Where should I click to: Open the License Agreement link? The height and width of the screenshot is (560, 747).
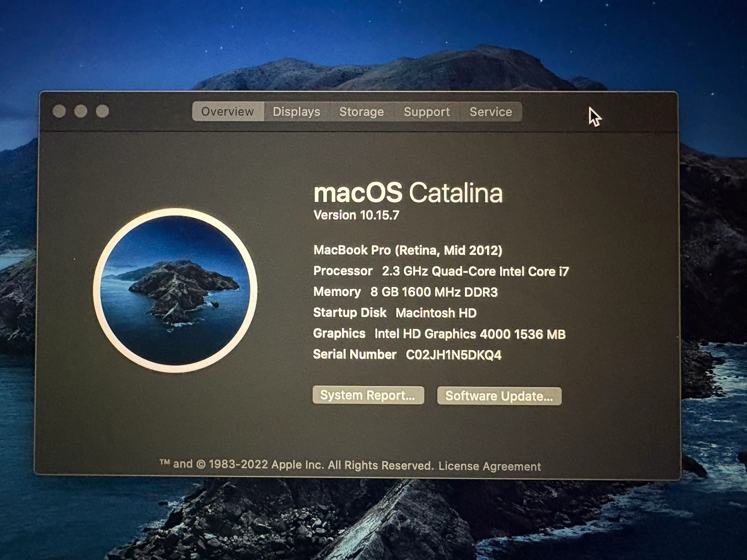coord(489,466)
